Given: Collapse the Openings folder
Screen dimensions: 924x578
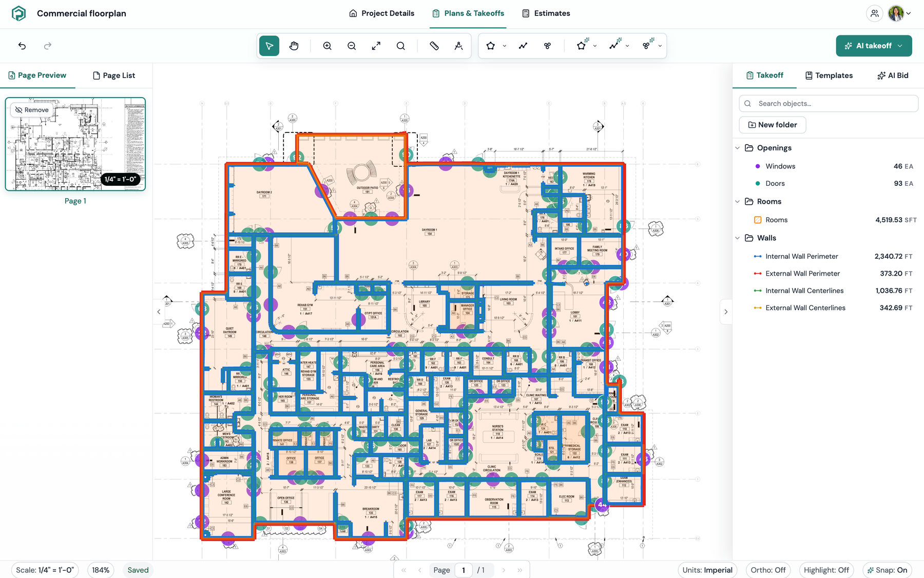Looking at the screenshot, I should pos(738,148).
